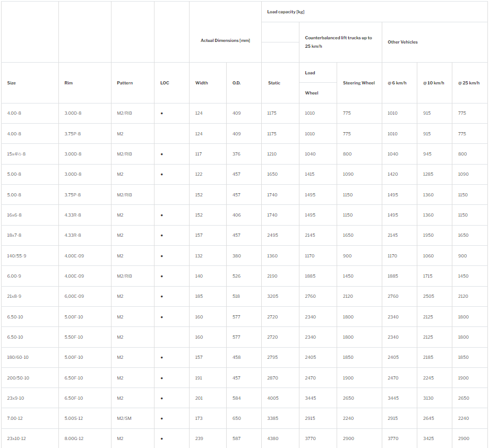Screen dimensions: 489x448
Task: Select the 15x4½-8 size cell
Action: [16, 154]
